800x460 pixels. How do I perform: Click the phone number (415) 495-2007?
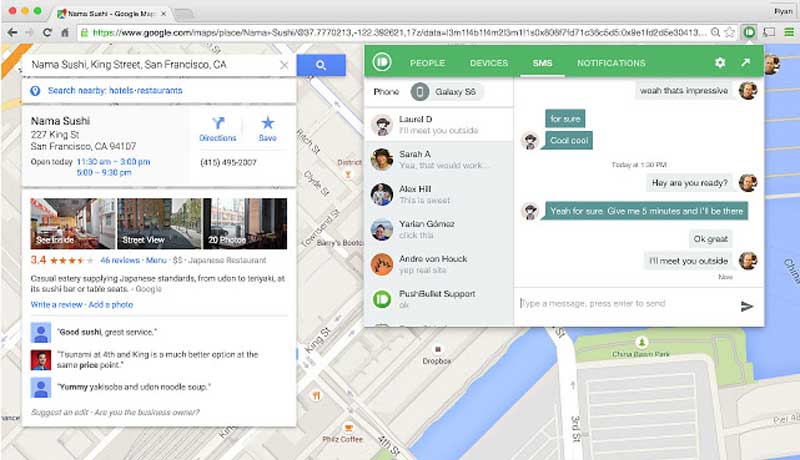click(x=228, y=162)
